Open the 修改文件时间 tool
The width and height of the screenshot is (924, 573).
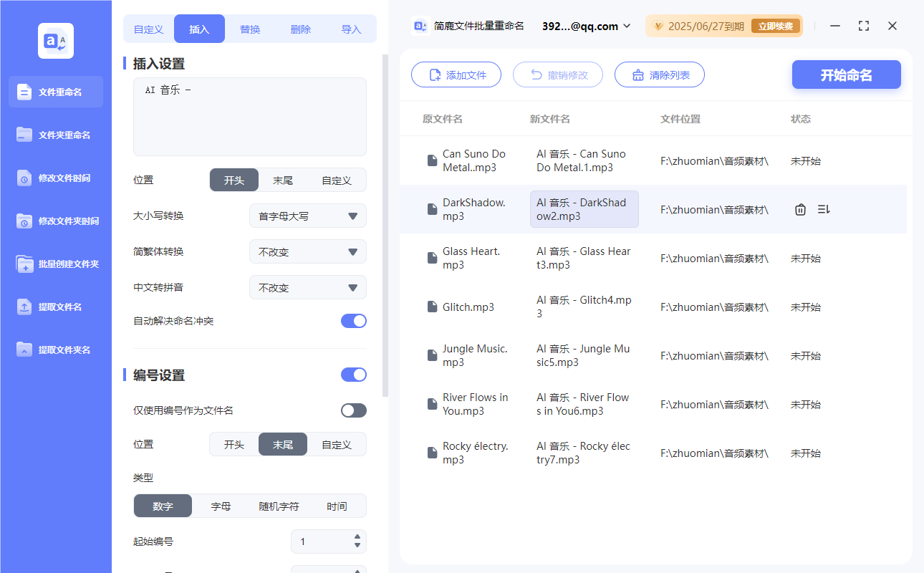55,178
